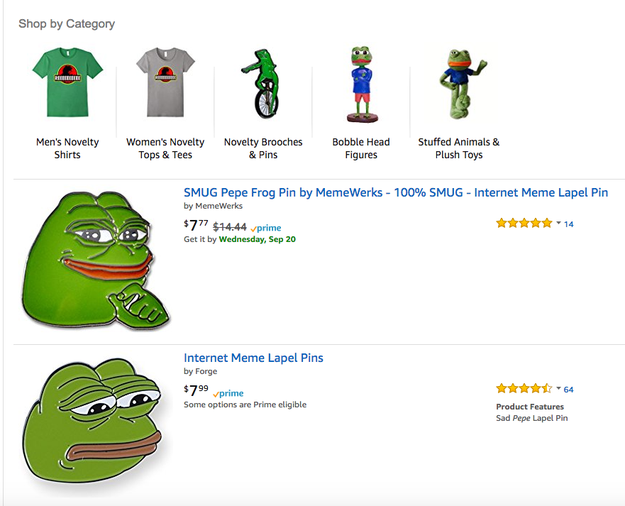Choose the Stuffed Animals plush frog image
This screenshot has height=506, width=625.
459,84
